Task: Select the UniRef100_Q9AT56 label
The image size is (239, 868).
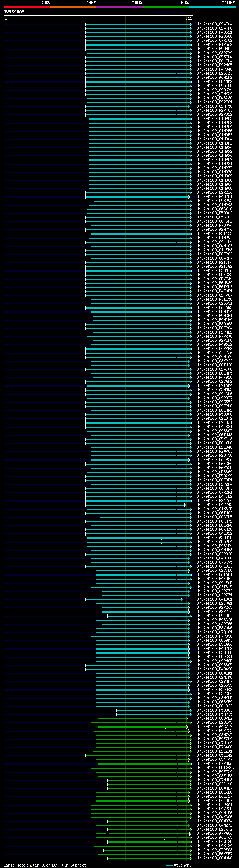Action: pyautogui.click(x=214, y=106)
